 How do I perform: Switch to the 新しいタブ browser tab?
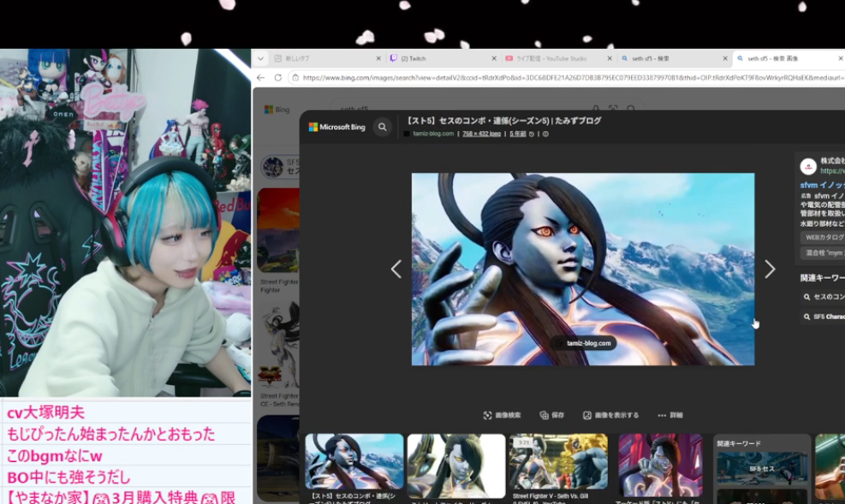coord(328,58)
